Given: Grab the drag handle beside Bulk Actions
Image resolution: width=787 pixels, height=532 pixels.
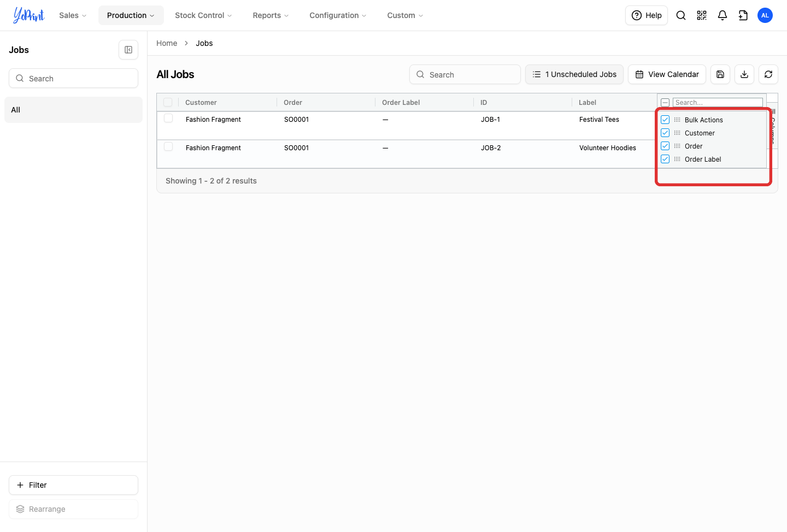Looking at the screenshot, I should tap(677, 120).
